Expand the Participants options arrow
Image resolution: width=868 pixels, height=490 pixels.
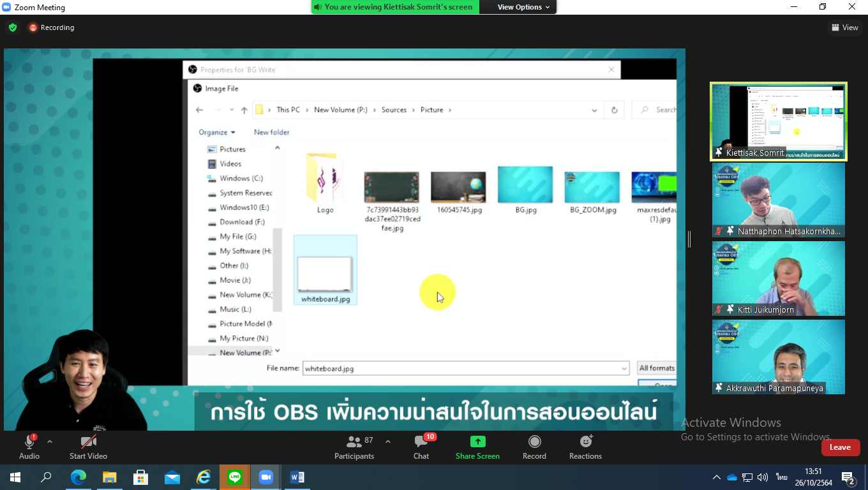tap(387, 442)
